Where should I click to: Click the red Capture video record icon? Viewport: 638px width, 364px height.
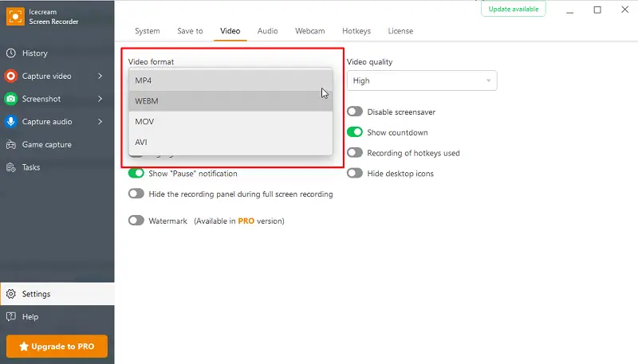point(11,76)
